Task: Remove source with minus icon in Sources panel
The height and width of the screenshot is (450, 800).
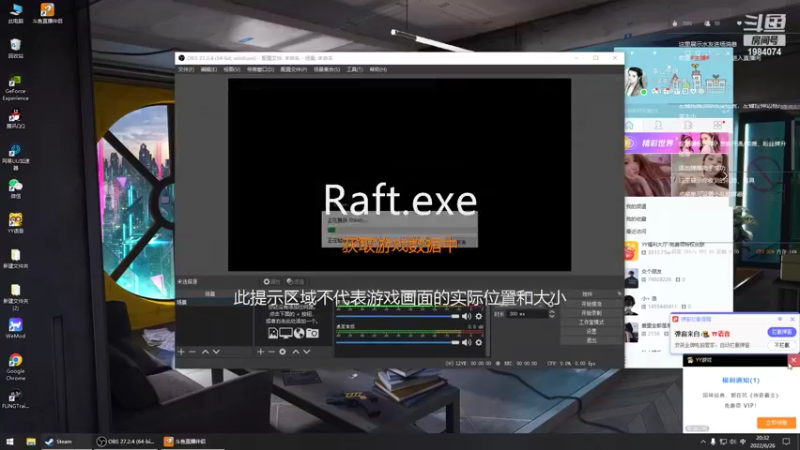Action: 271,352
